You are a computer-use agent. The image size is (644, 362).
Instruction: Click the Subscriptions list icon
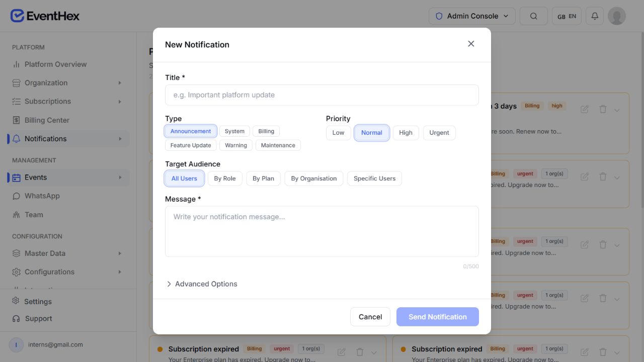[x=16, y=102]
